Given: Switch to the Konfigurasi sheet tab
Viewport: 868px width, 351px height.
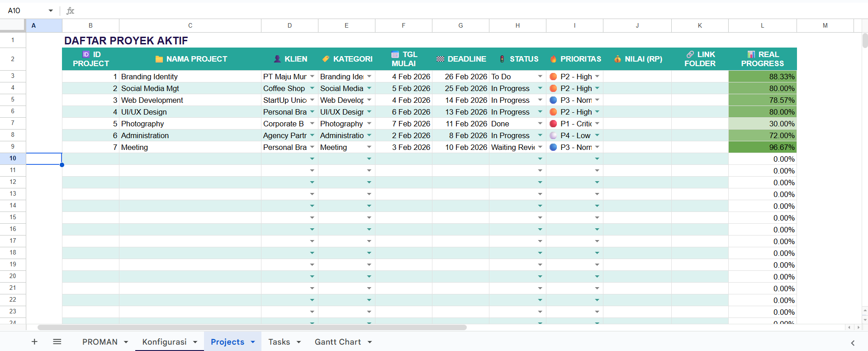Looking at the screenshot, I should pos(164,342).
